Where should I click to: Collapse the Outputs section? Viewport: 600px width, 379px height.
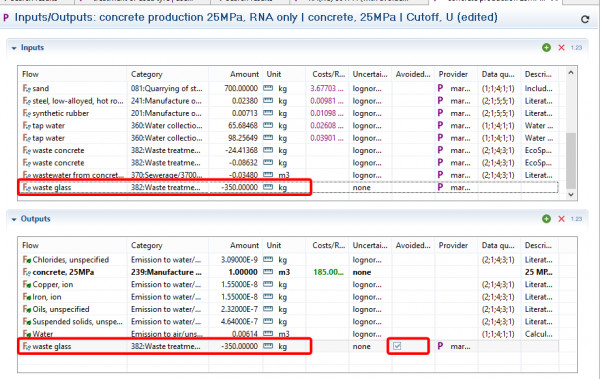click(14, 219)
